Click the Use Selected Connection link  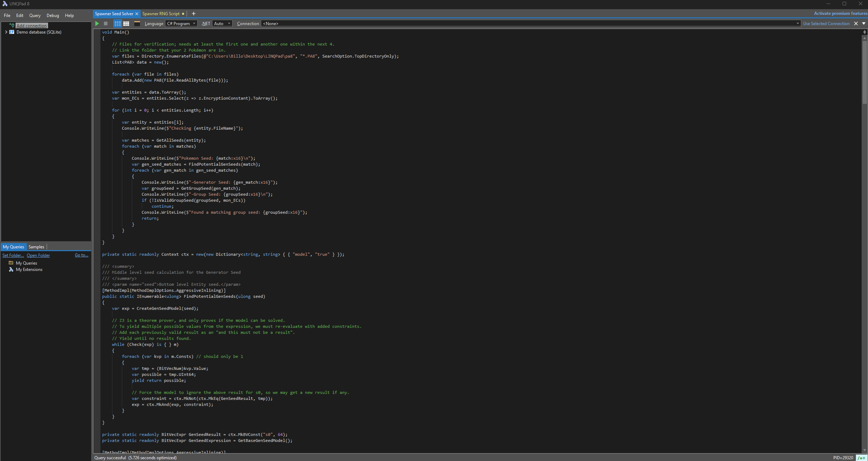(x=826, y=24)
